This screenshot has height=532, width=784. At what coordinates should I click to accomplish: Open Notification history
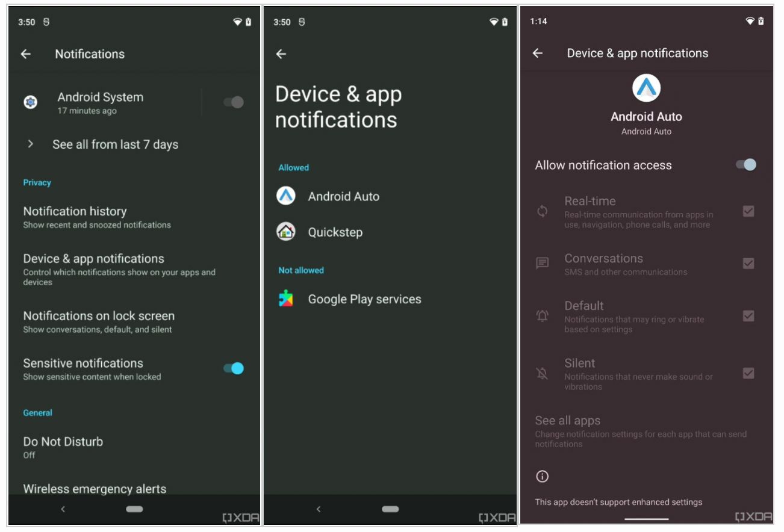click(75, 211)
